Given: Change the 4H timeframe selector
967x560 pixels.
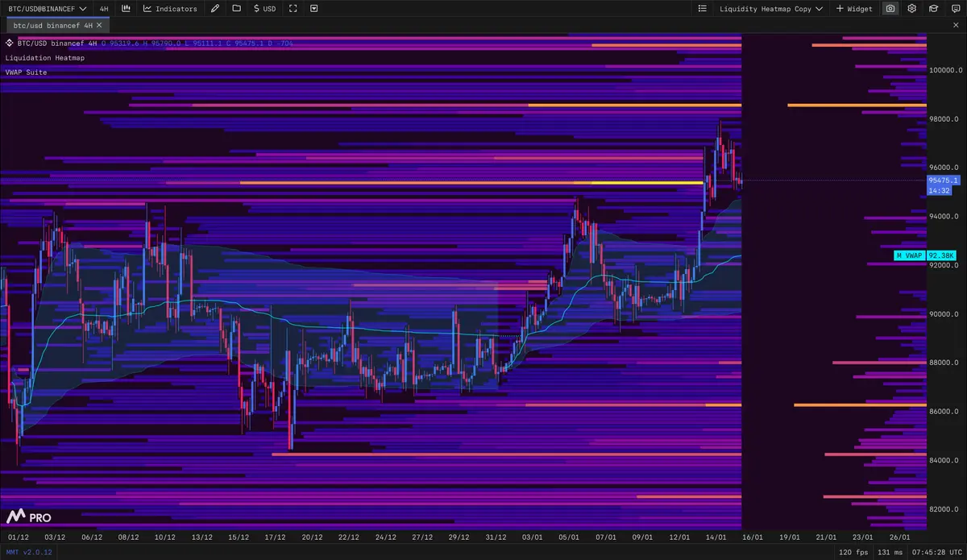Looking at the screenshot, I should point(104,9).
